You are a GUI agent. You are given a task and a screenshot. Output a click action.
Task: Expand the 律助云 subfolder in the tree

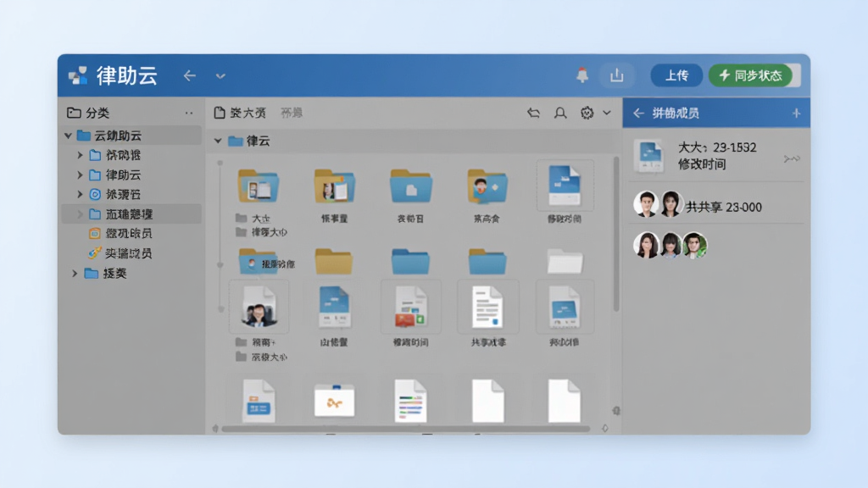[x=80, y=175]
